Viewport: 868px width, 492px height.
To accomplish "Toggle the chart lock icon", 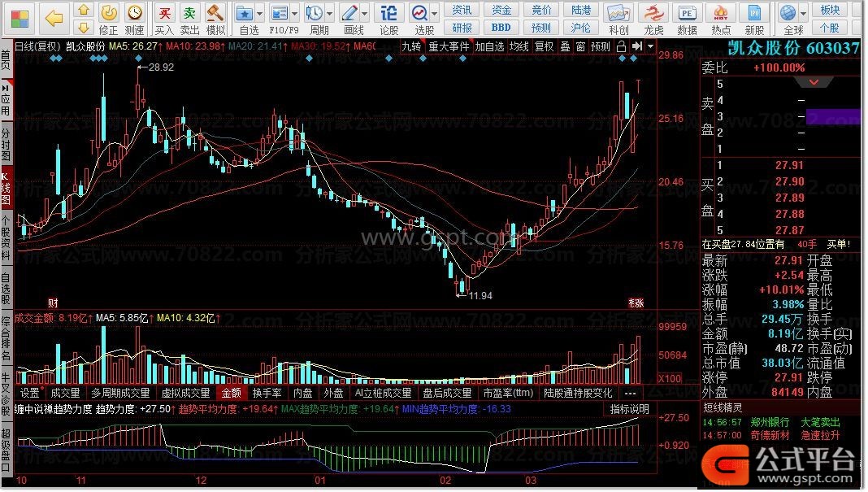I will point(621,46).
